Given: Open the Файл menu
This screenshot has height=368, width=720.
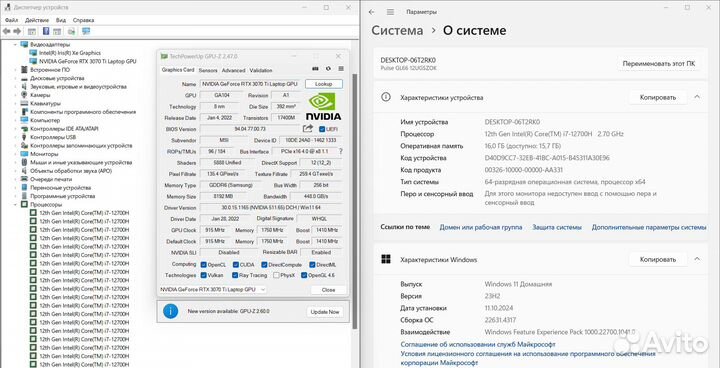Looking at the screenshot, I should pos(12,20).
